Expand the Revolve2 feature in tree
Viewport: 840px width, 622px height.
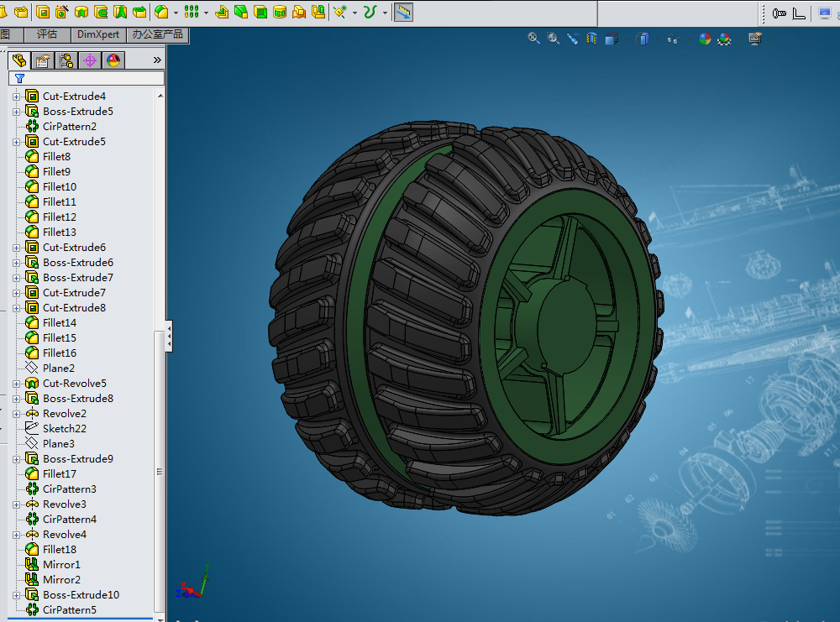point(17,415)
